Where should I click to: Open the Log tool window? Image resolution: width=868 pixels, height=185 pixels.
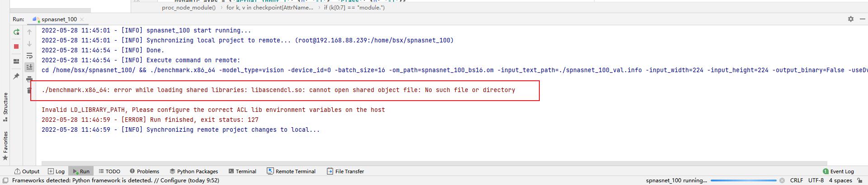(x=57, y=171)
